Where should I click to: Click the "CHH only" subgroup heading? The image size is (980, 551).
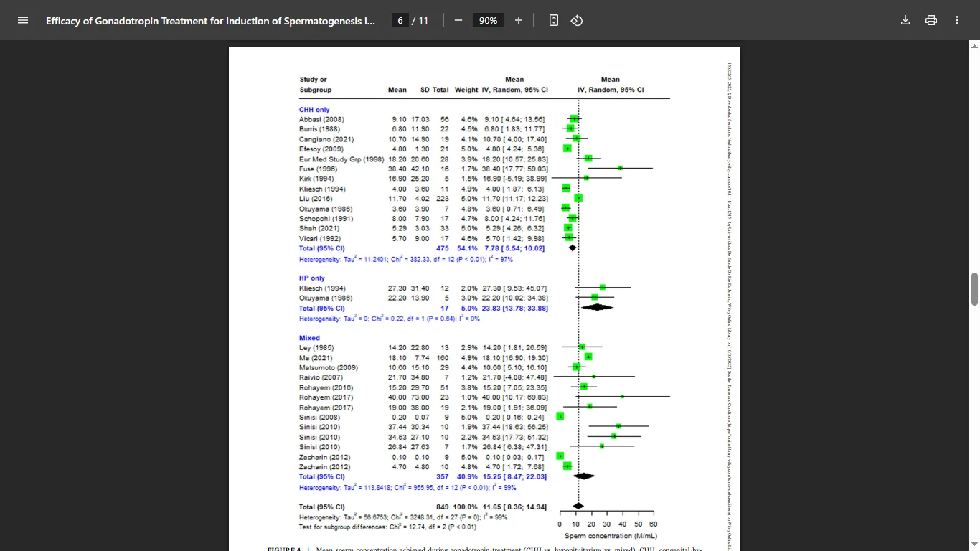click(x=314, y=110)
